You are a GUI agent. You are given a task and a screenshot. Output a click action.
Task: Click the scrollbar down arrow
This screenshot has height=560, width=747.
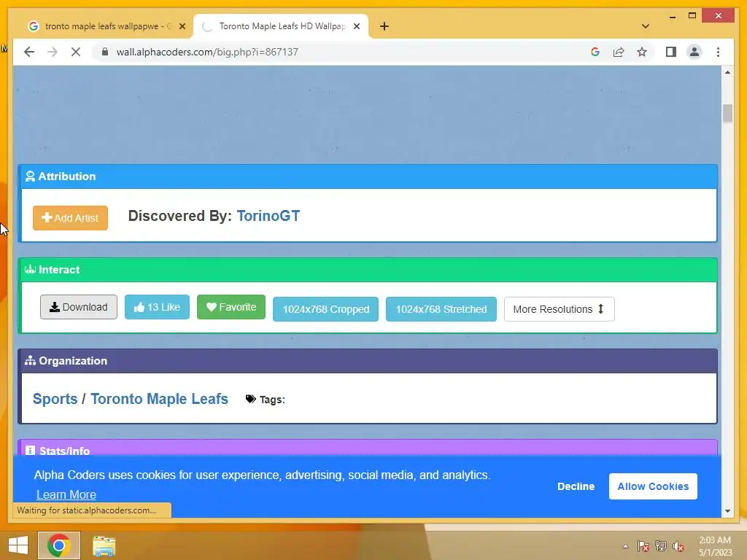click(x=727, y=511)
